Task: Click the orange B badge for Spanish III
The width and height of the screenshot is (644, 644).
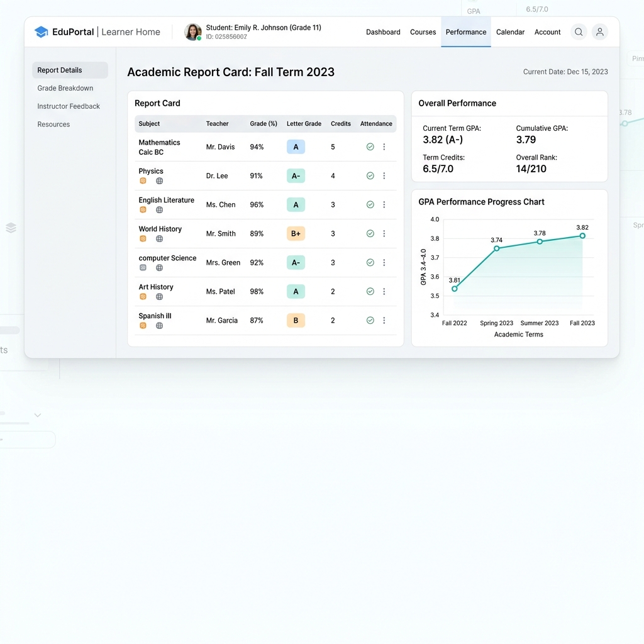Action: [x=296, y=320]
